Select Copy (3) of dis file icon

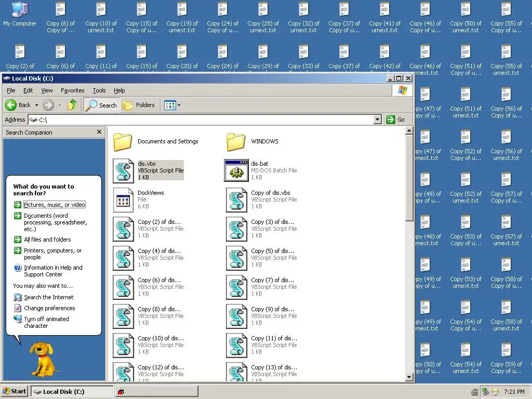click(236, 229)
